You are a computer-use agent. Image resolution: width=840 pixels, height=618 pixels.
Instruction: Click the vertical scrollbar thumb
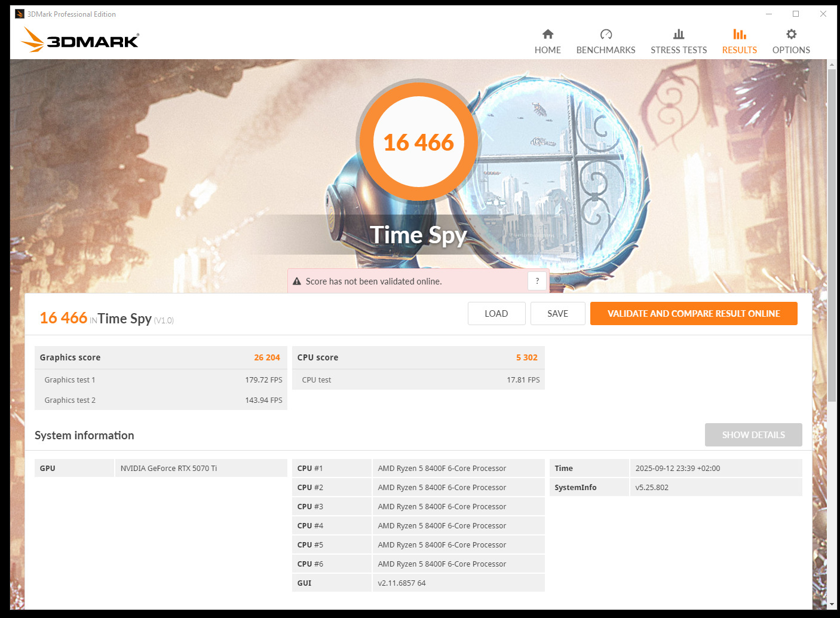click(832, 235)
